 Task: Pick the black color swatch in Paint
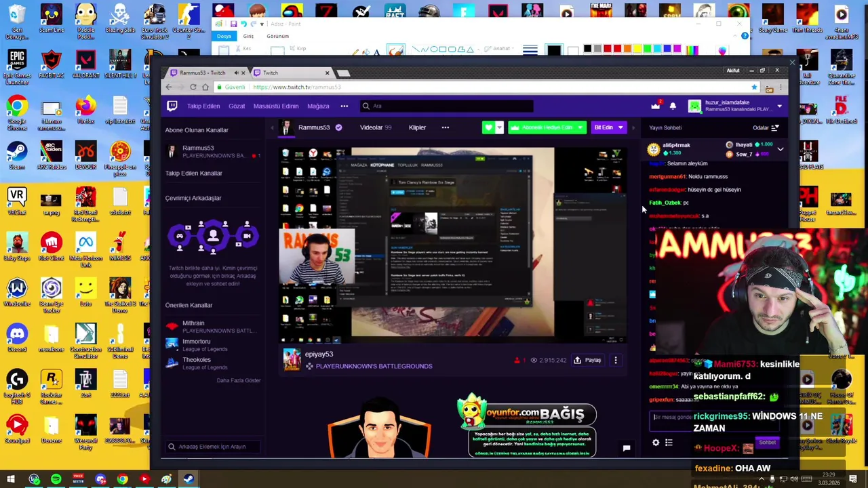[x=587, y=49]
